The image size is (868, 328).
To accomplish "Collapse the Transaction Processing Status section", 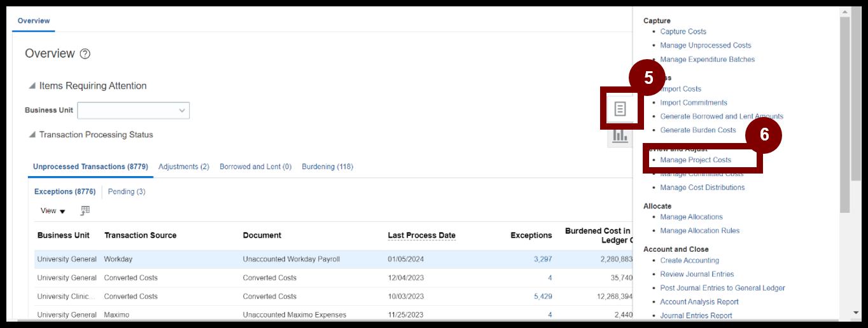I will click(x=32, y=135).
